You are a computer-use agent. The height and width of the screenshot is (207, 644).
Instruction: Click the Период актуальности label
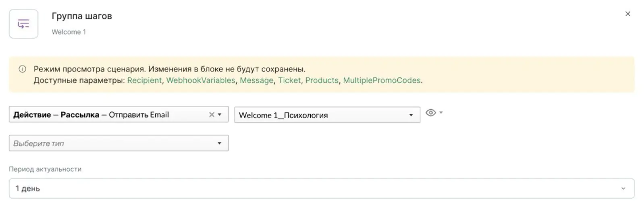tap(45, 169)
